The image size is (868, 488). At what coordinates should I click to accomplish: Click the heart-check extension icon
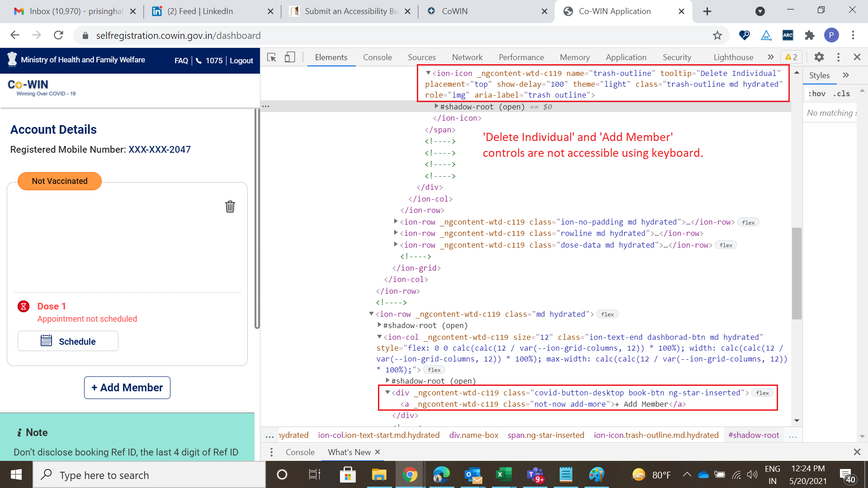[x=744, y=35]
